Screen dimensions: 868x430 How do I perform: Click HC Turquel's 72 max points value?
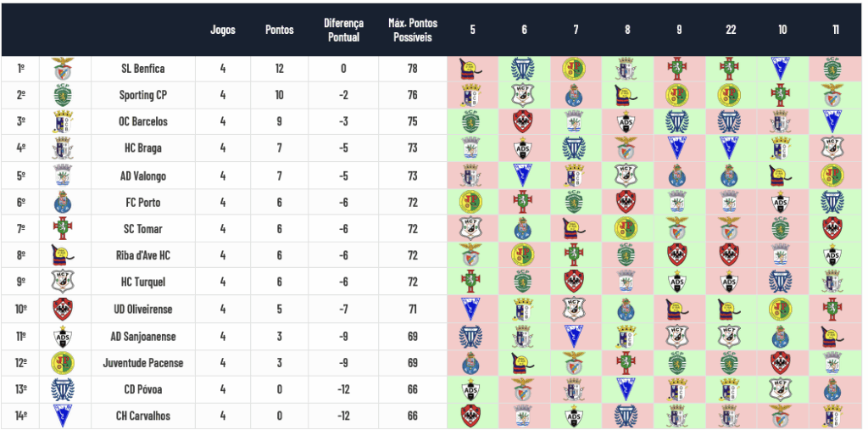coord(412,282)
